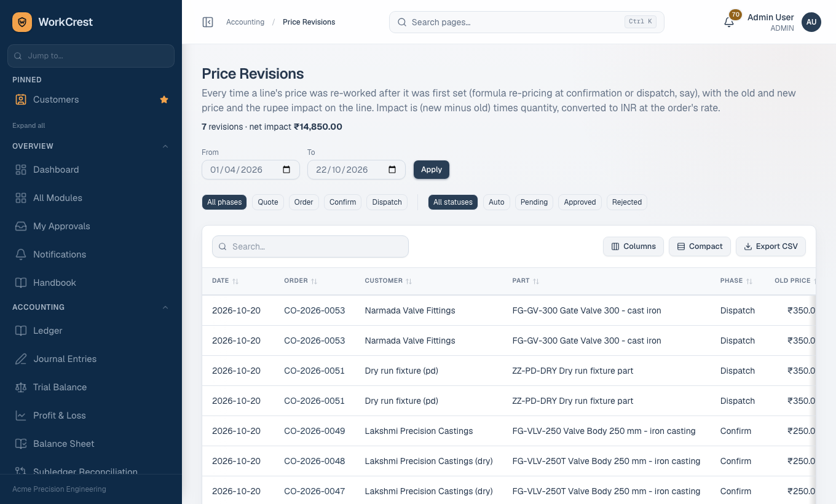Sort table by the Customer column arrows
The height and width of the screenshot is (504, 836).
(x=409, y=281)
